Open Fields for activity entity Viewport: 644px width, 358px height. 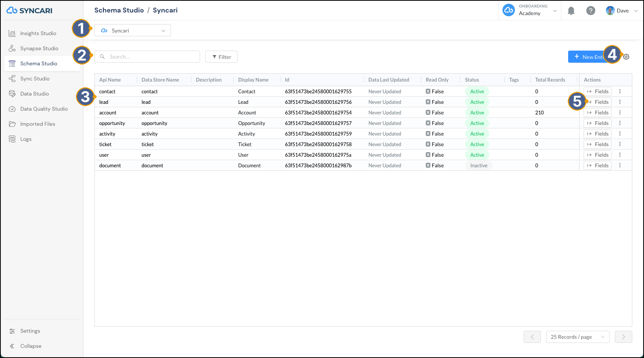click(598, 134)
